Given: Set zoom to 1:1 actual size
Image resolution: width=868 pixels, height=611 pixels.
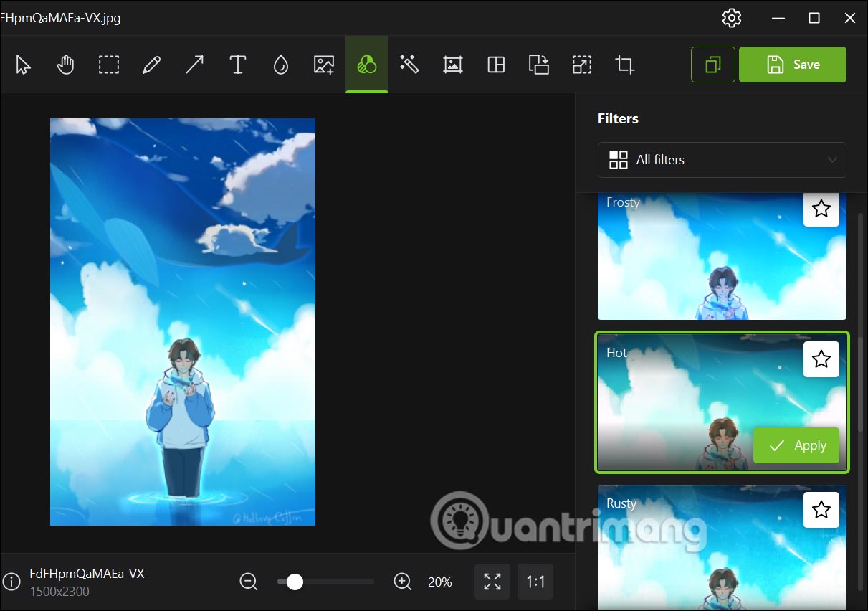Looking at the screenshot, I should coord(535,582).
